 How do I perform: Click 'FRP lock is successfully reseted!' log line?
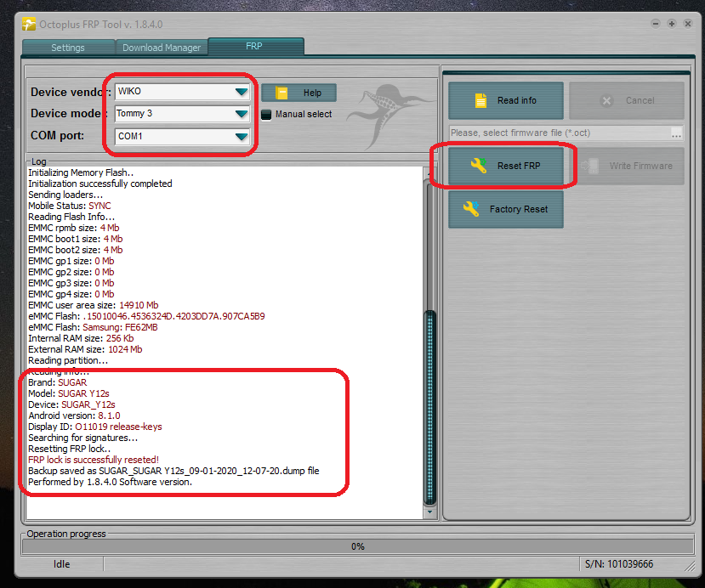click(x=93, y=460)
